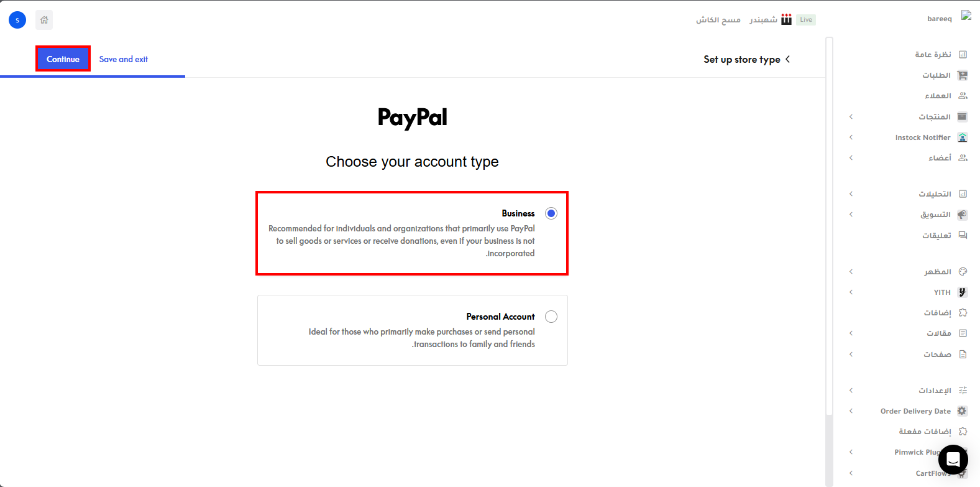Viewport: 980px width, 487px height.
Task: Click the Save and exit link
Action: point(124,59)
